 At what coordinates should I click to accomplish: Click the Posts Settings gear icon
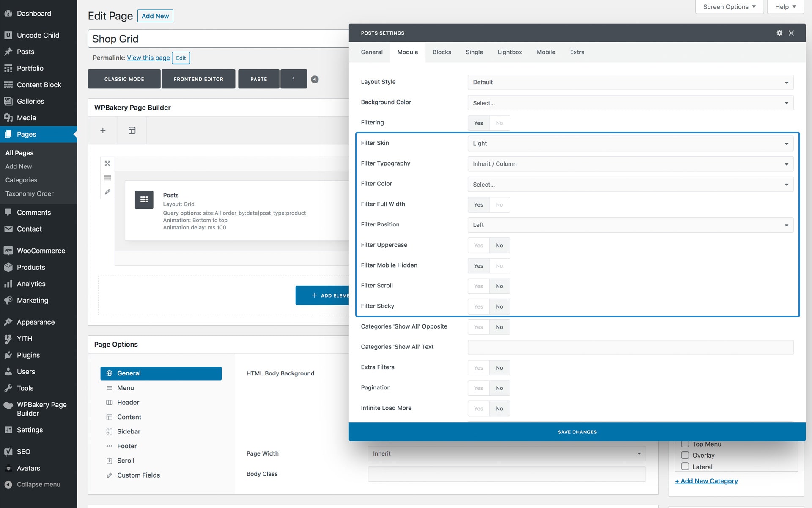coord(779,33)
